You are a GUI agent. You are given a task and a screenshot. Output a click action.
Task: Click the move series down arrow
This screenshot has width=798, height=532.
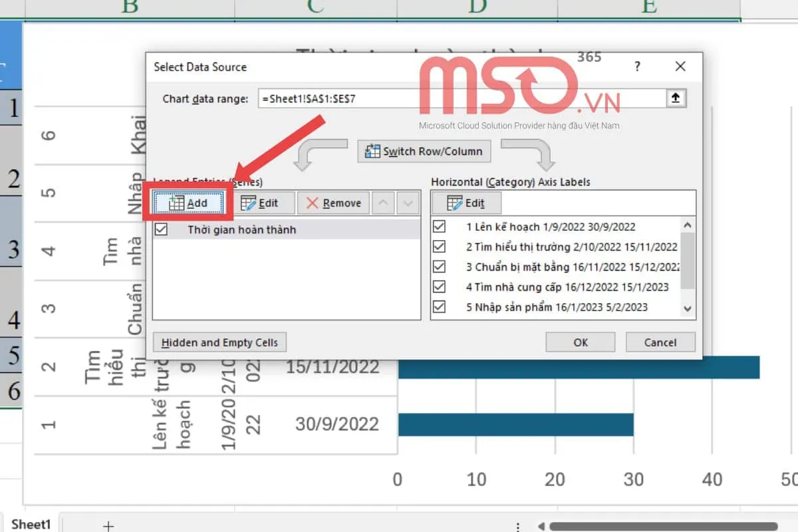tap(406, 203)
